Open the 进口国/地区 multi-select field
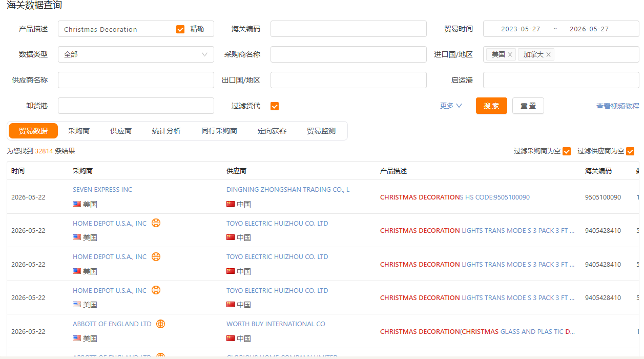 tap(561, 54)
